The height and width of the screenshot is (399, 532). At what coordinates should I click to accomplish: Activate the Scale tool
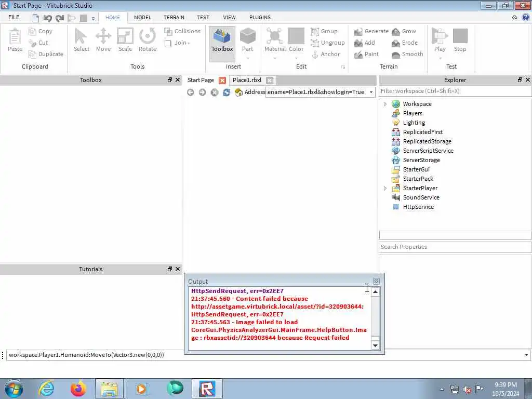pyautogui.click(x=125, y=40)
